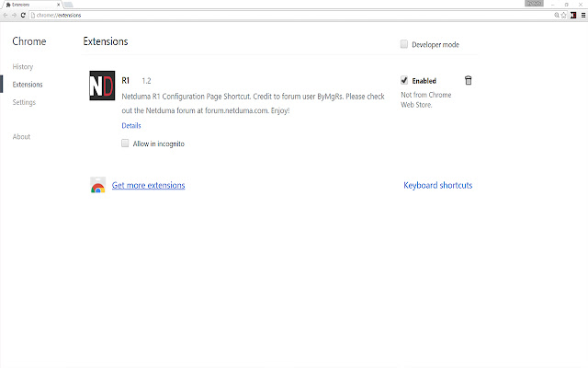Viewport: 588px width, 368px height.
Task: Click the user profile button in title bar
Action: click(534, 4)
